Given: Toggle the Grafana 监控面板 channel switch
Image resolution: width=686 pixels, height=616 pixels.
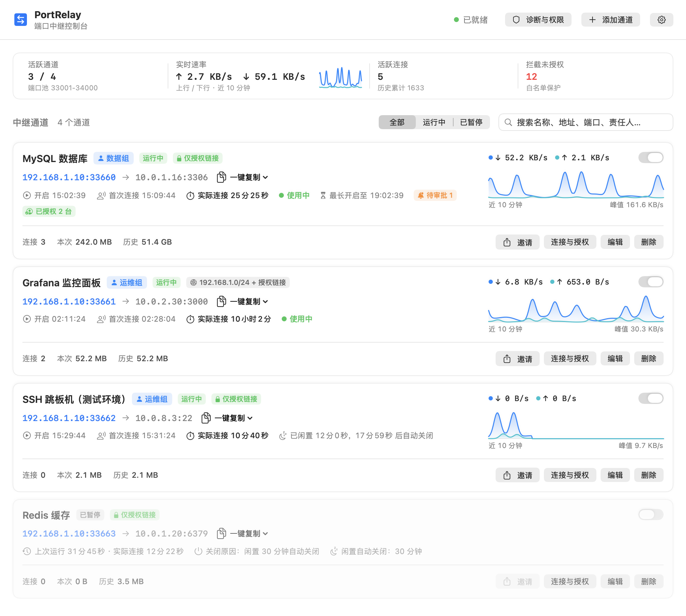Looking at the screenshot, I should pyautogui.click(x=651, y=282).
